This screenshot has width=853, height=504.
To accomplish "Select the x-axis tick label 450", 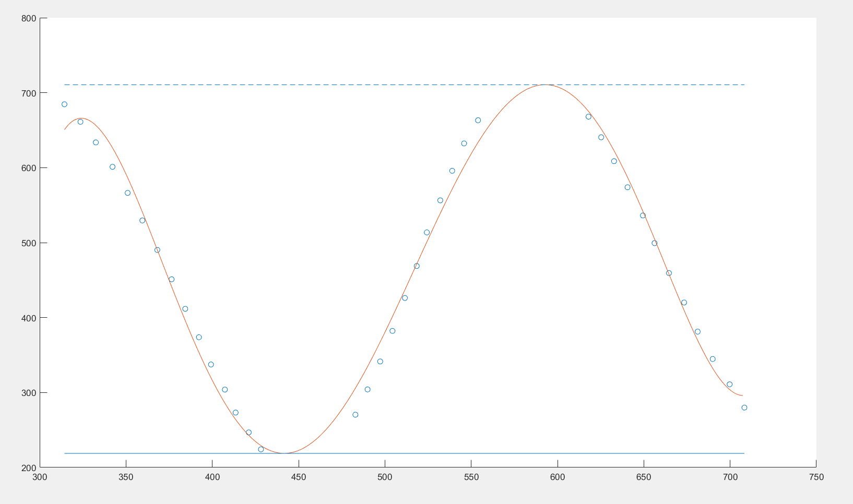I will click(x=299, y=477).
